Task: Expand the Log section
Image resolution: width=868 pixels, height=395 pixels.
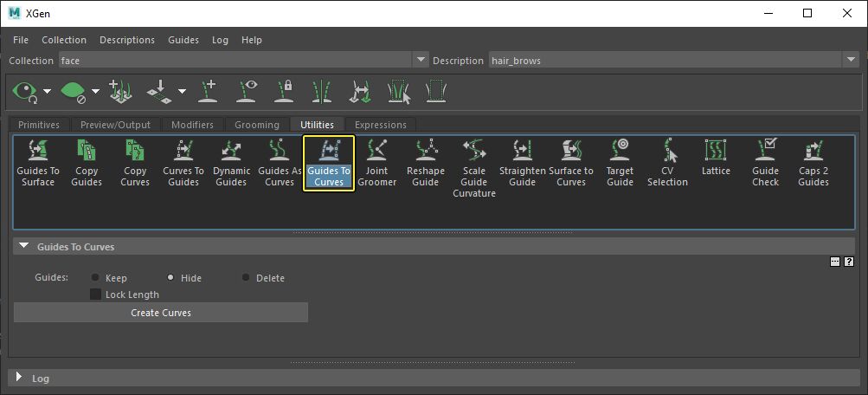Action: [20, 378]
